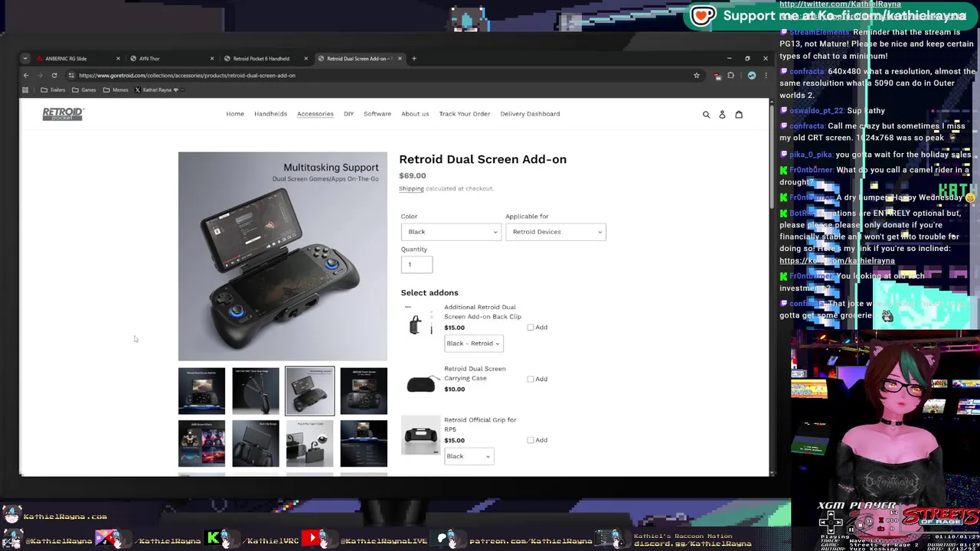Open About us navigation item
980x551 pixels.
(415, 114)
